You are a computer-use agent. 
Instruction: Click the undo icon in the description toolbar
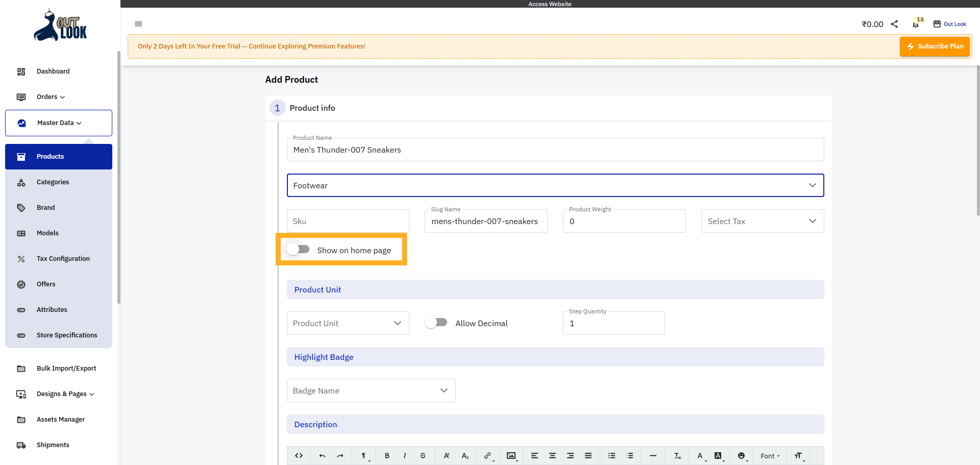(322, 456)
